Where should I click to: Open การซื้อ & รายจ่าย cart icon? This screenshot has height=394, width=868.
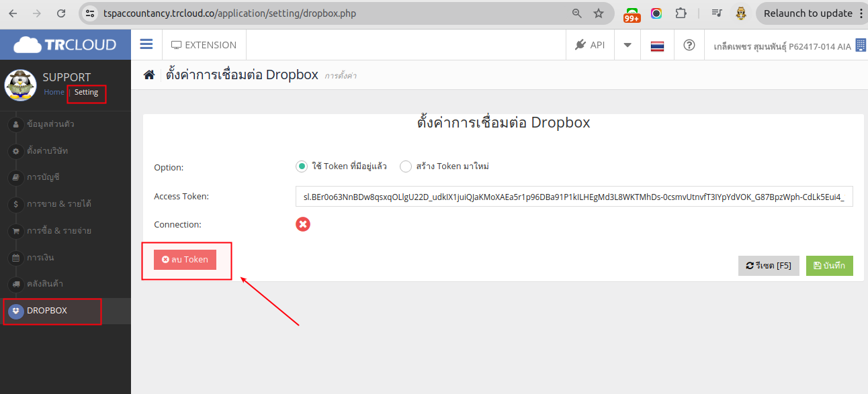(x=16, y=231)
